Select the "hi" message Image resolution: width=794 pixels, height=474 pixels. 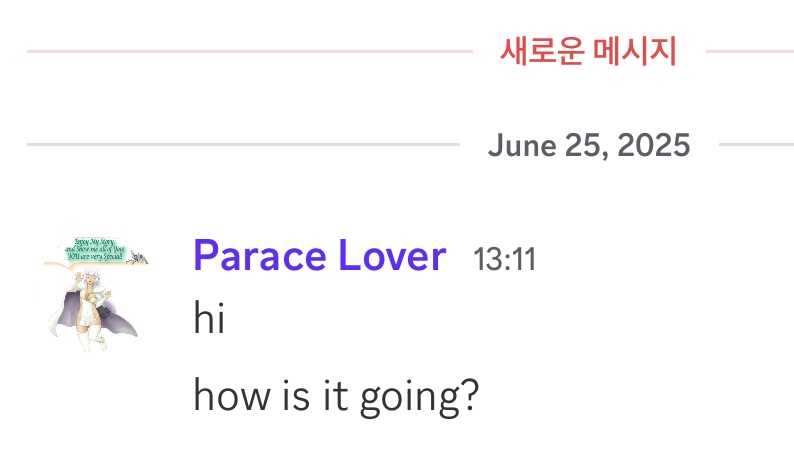(208, 319)
